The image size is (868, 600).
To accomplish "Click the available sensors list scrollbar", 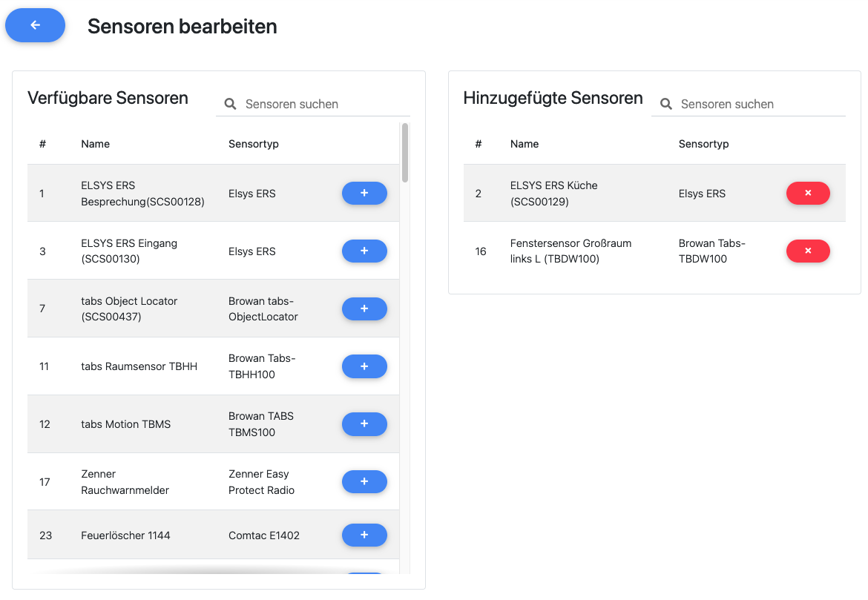I will [405, 153].
